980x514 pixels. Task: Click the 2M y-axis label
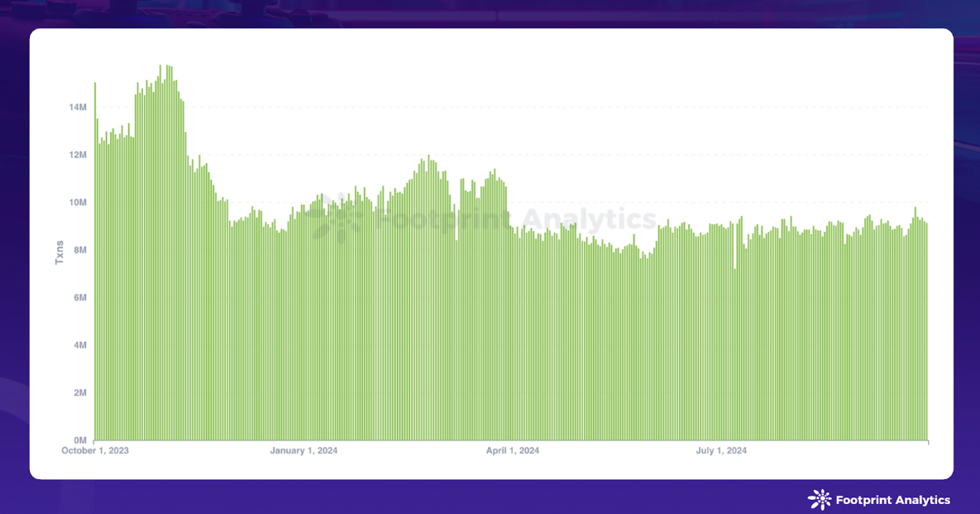pos(80,392)
